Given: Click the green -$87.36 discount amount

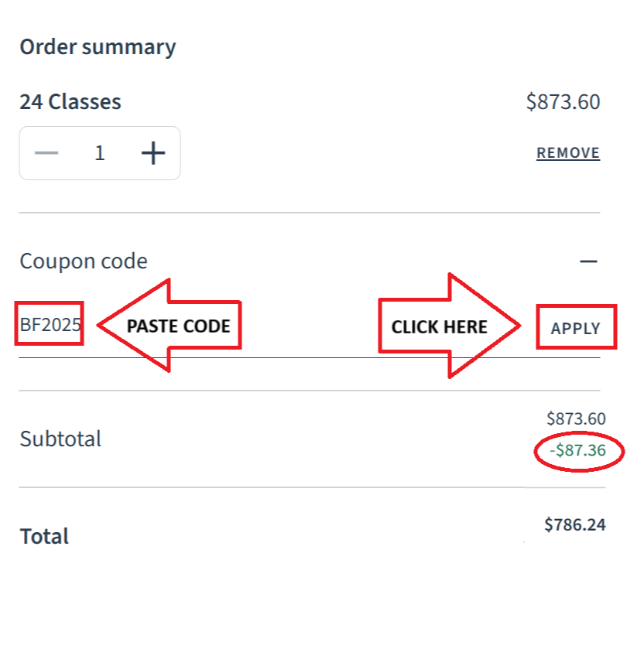Looking at the screenshot, I should click(x=577, y=449).
